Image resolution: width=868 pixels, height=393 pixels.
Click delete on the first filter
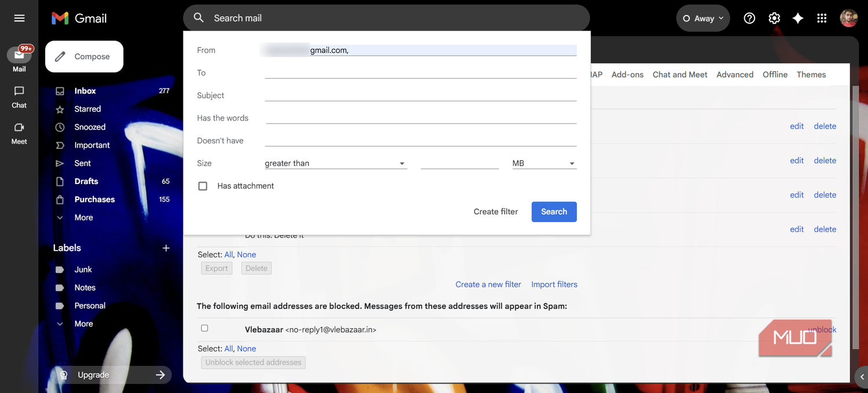point(825,126)
